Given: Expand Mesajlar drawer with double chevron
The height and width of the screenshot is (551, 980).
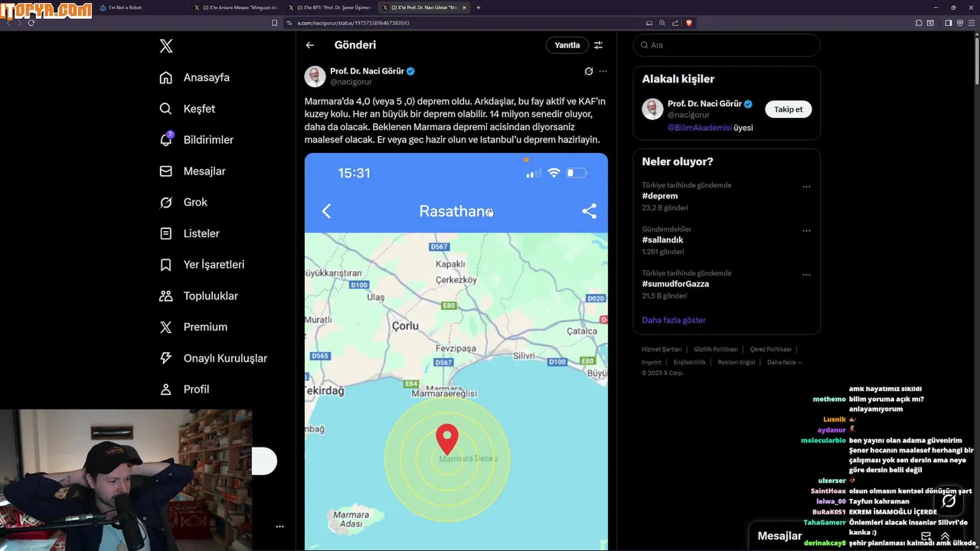Looking at the screenshot, I should pyautogui.click(x=946, y=536).
